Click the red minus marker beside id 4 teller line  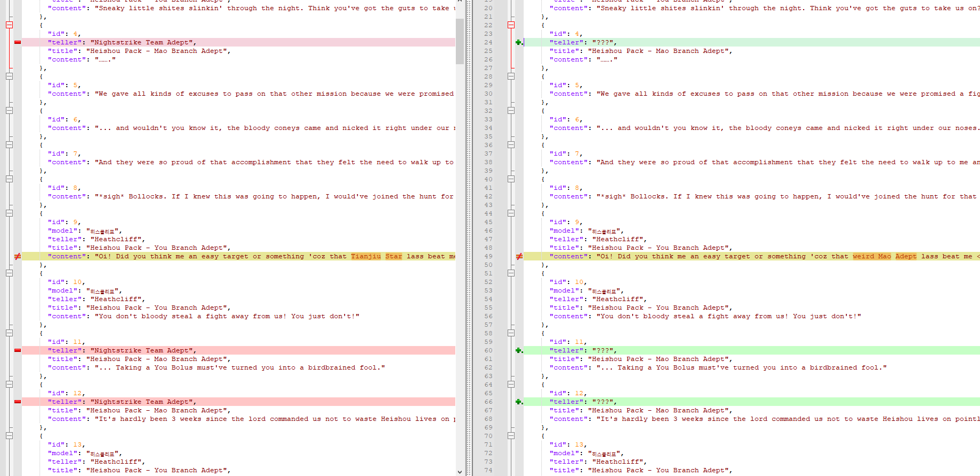(18, 42)
